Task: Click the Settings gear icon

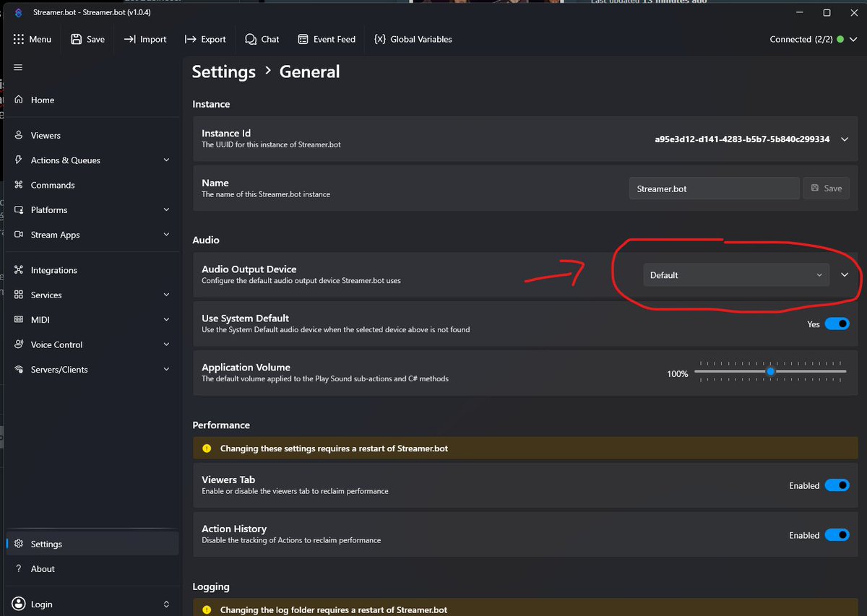Action: coord(19,544)
